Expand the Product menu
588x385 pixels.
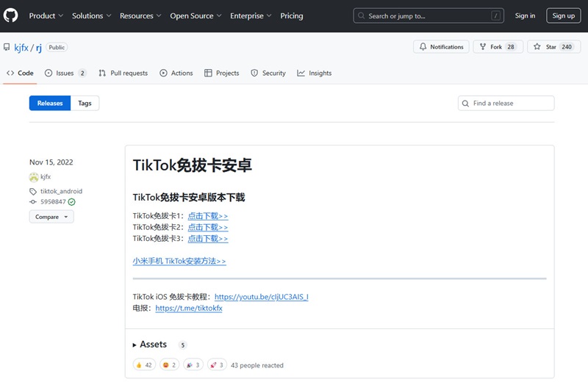coord(46,15)
